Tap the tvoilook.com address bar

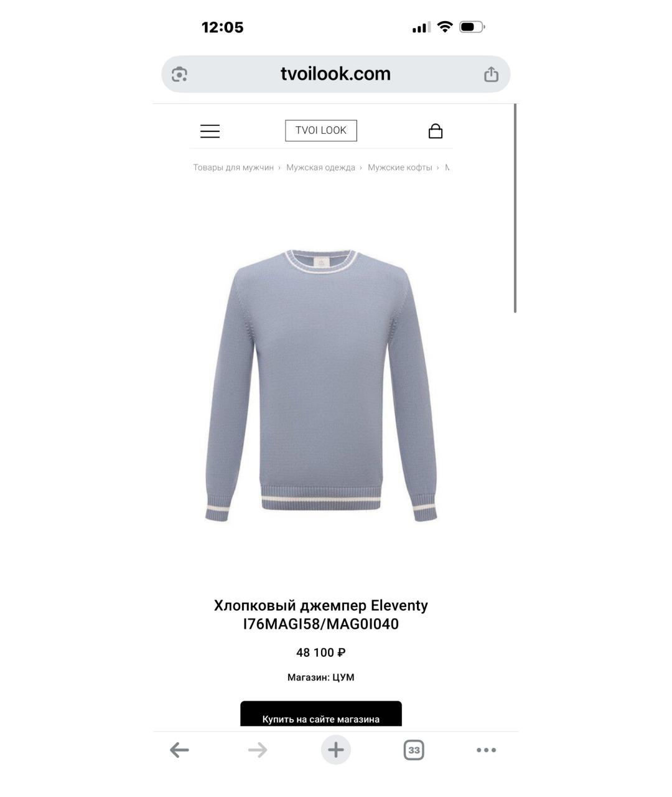click(x=336, y=74)
